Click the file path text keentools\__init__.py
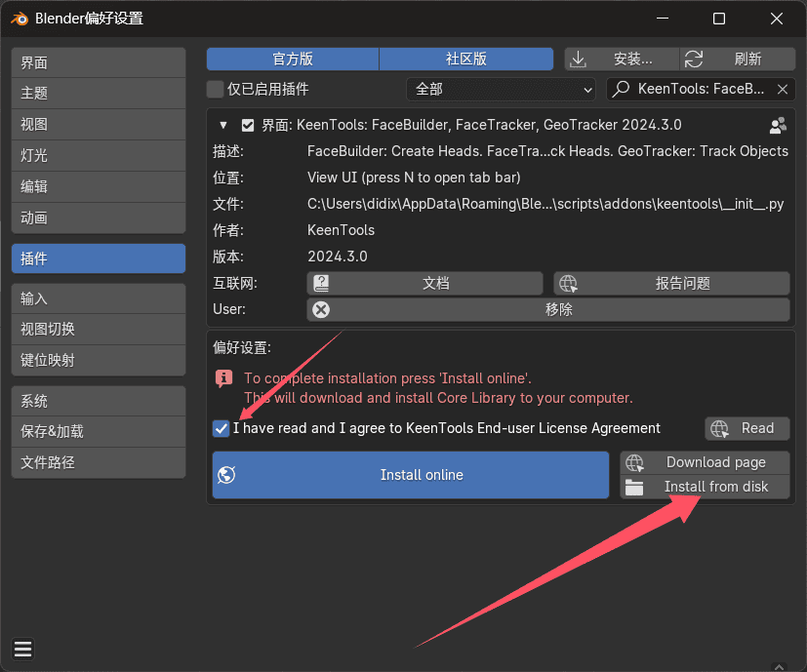Screen dimensions: 807x672 tap(545, 204)
